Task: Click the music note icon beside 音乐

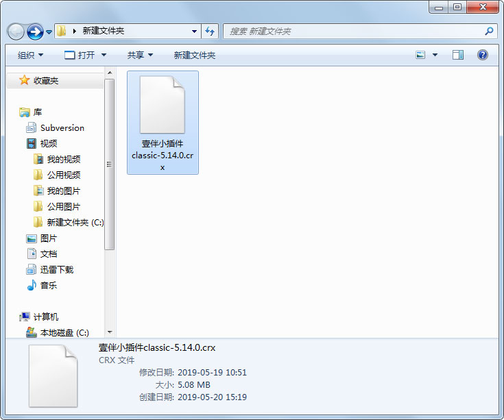Action: pos(32,285)
